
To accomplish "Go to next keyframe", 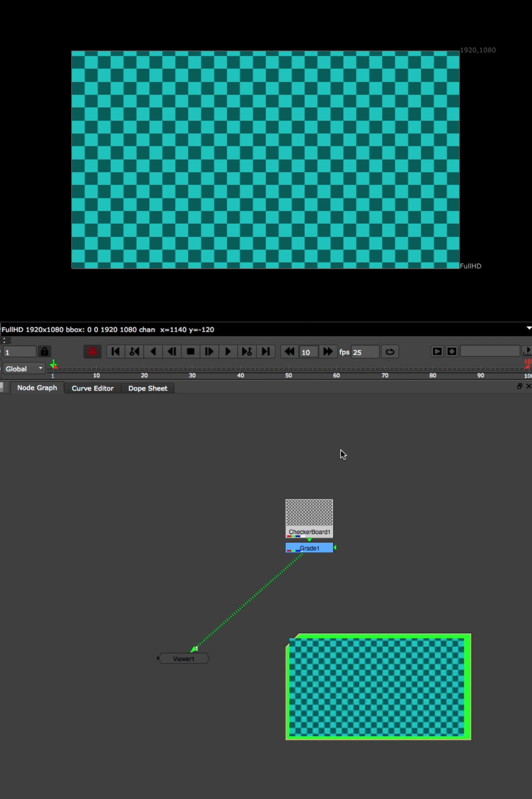I will tap(247, 351).
